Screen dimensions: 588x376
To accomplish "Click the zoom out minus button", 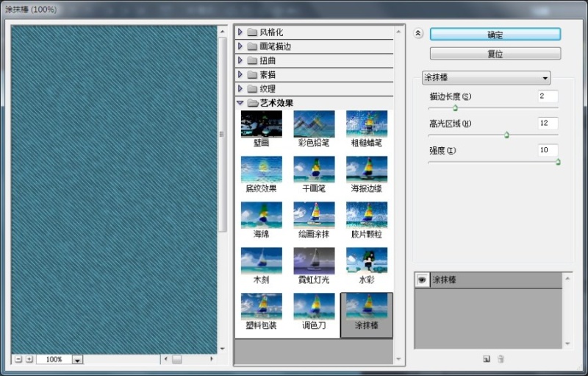I will 18,359.
